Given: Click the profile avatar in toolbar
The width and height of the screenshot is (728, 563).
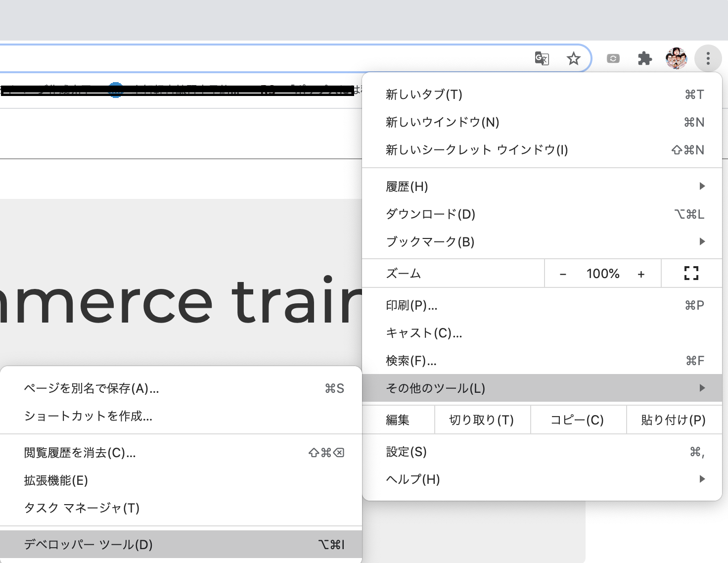Looking at the screenshot, I should (x=676, y=58).
